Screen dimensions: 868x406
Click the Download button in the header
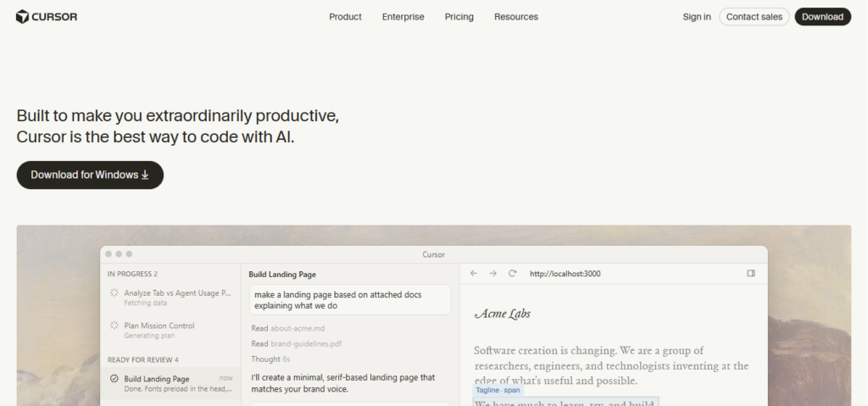tap(822, 17)
